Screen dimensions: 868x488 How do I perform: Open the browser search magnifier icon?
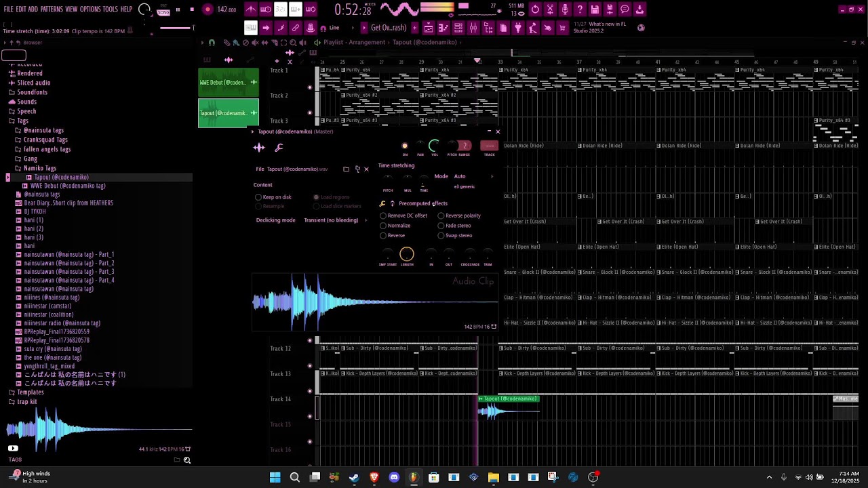coord(187,460)
